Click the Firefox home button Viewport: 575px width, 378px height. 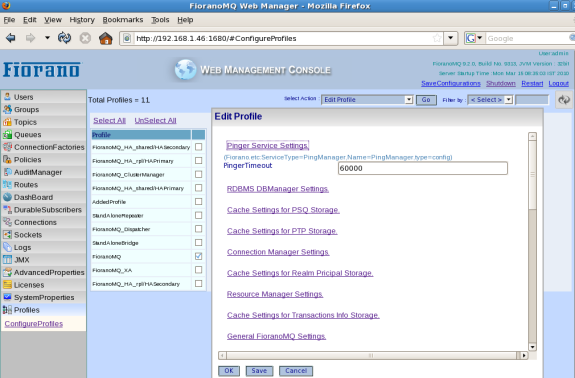[106, 38]
